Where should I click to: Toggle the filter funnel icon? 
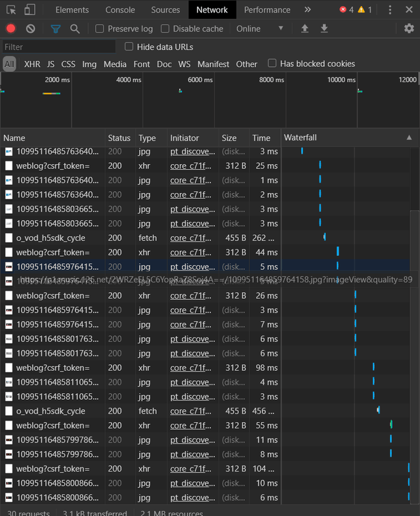pyautogui.click(x=56, y=29)
